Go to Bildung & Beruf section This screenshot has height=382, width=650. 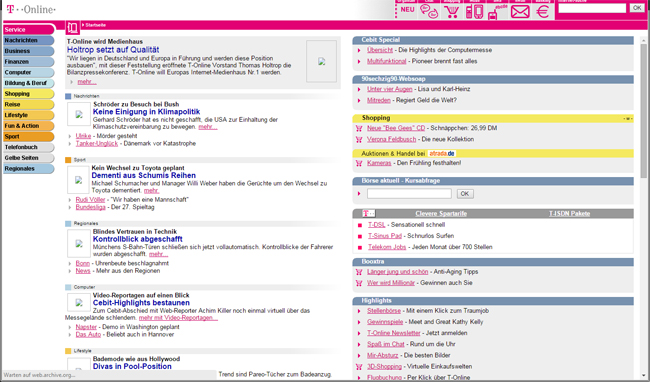(29, 83)
